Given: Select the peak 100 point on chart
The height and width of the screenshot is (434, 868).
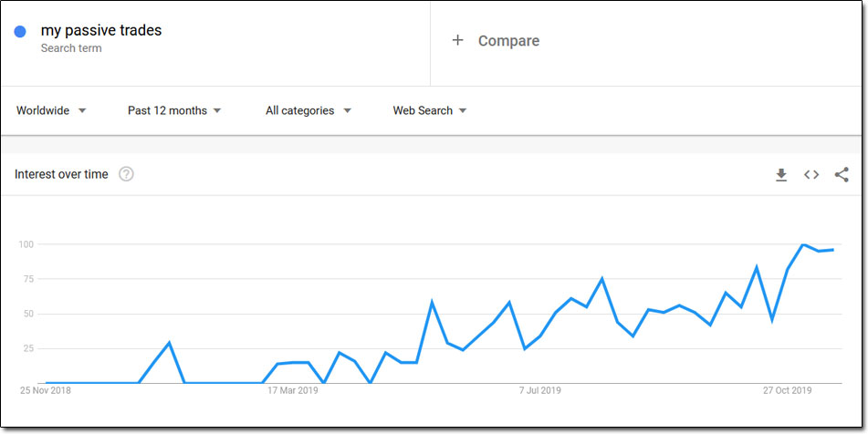Looking at the screenshot, I should click(x=802, y=244).
